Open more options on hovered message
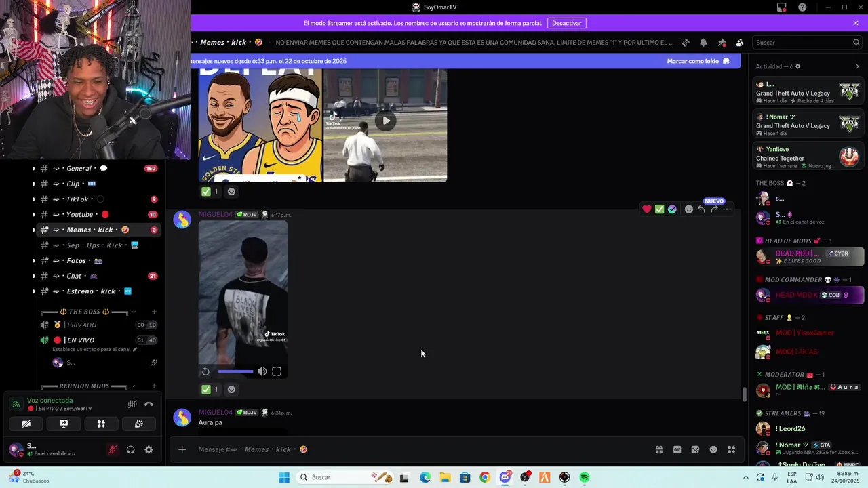 click(727, 209)
